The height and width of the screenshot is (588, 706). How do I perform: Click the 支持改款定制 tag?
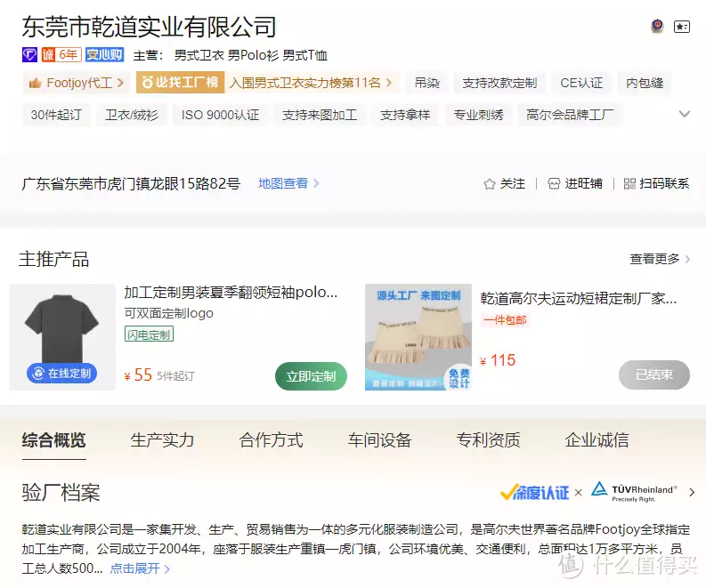[499, 83]
